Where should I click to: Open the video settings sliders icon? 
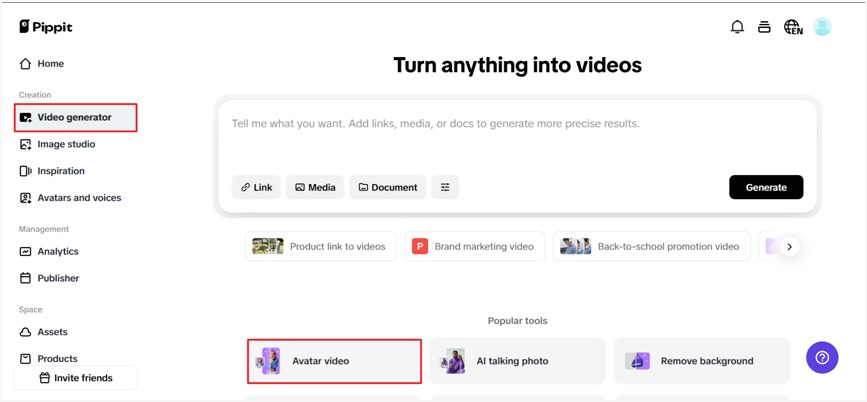445,187
